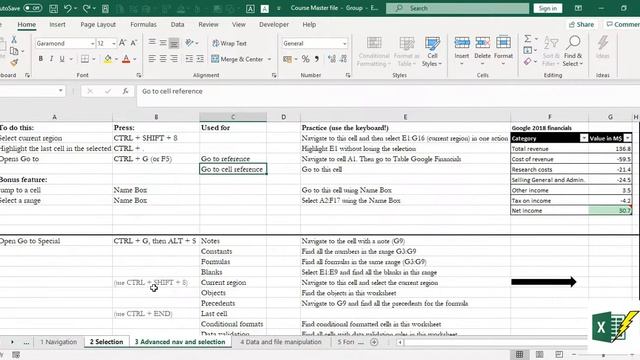
Task: Toggle Bold formatting
Action: click(x=40, y=59)
